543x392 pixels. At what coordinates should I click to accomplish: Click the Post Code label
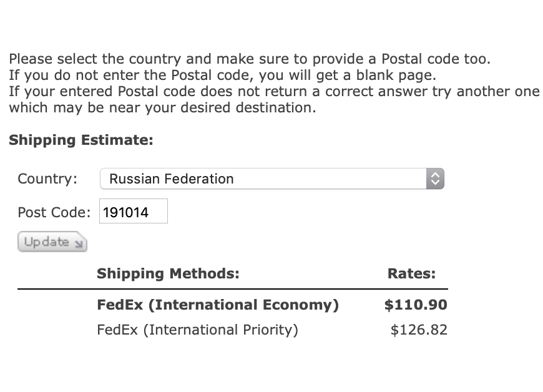pos(54,212)
